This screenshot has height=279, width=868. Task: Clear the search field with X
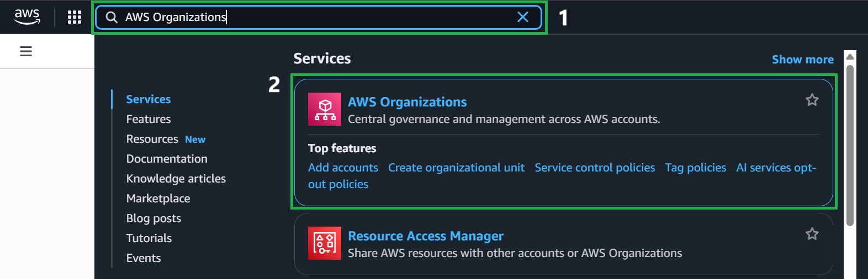[522, 17]
